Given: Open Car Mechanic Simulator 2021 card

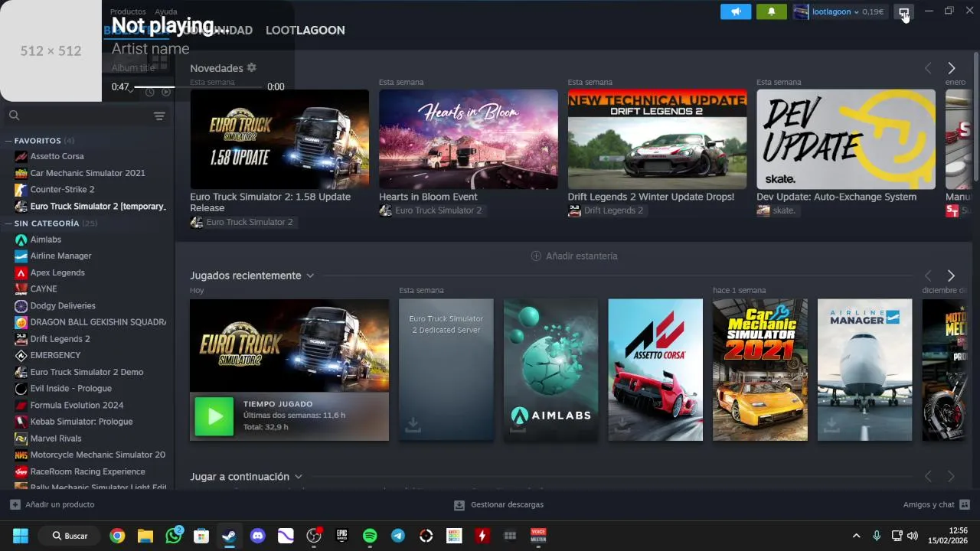Looking at the screenshot, I should (760, 370).
